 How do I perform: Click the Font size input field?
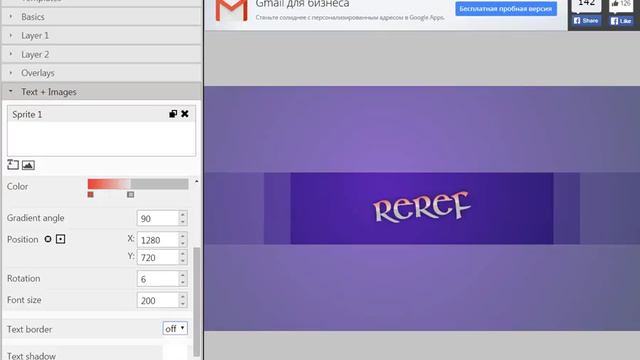158,300
